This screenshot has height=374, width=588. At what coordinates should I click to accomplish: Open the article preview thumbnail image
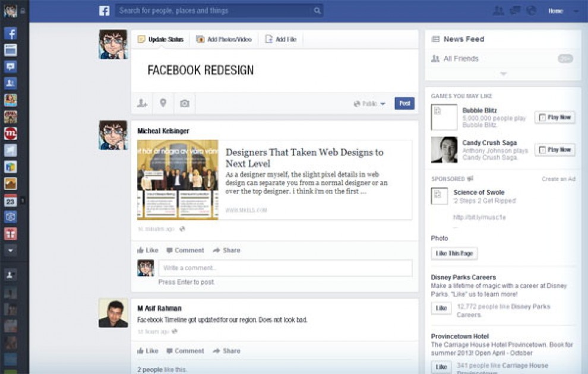point(178,180)
